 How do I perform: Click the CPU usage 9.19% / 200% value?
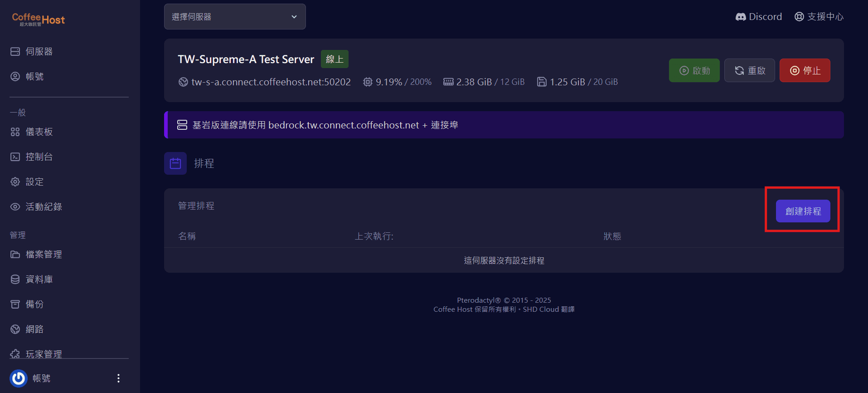coord(403,82)
